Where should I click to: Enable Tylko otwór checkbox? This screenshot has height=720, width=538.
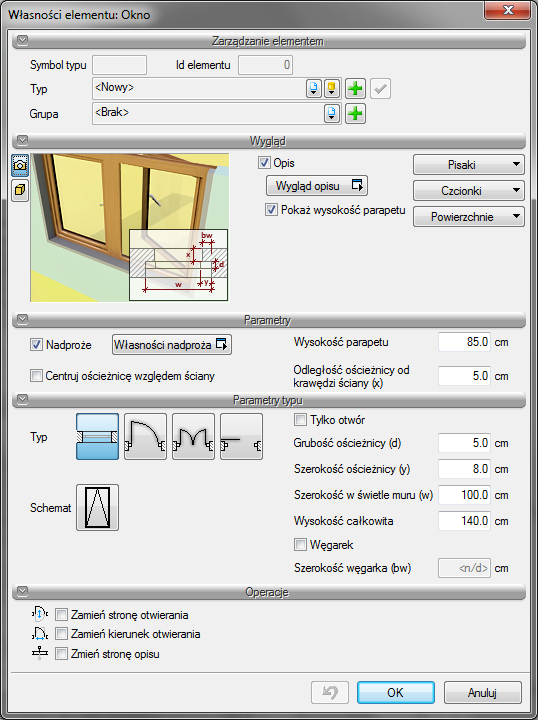(x=300, y=420)
